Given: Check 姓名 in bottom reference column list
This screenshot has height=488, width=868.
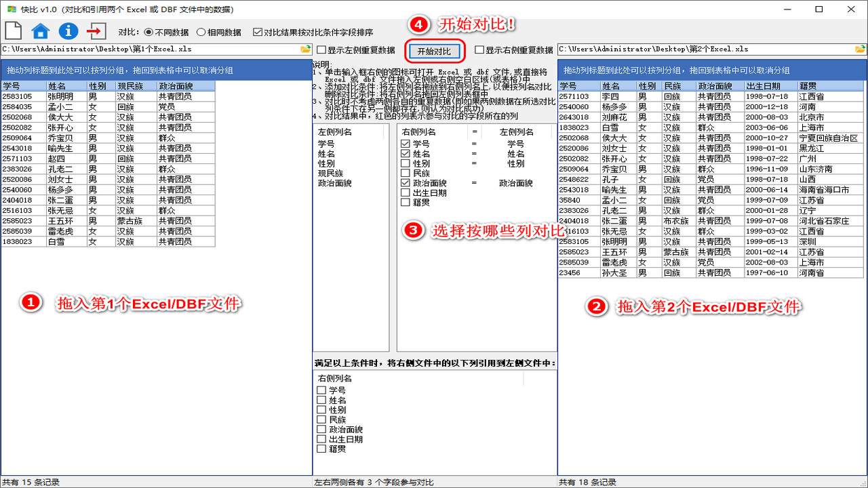Looking at the screenshot, I should [321, 400].
